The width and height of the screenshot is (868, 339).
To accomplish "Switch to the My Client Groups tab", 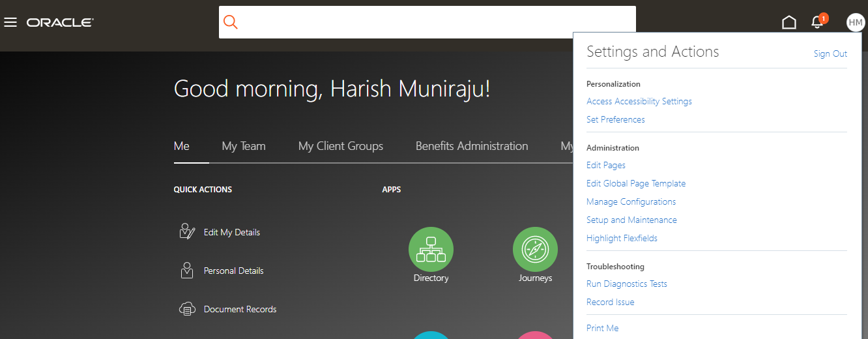I will pos(341,146).
